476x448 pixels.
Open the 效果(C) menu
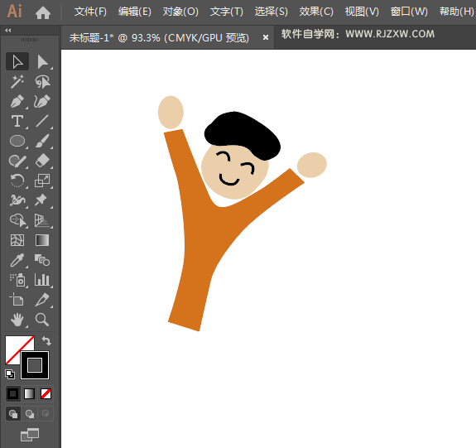point(316,12)
